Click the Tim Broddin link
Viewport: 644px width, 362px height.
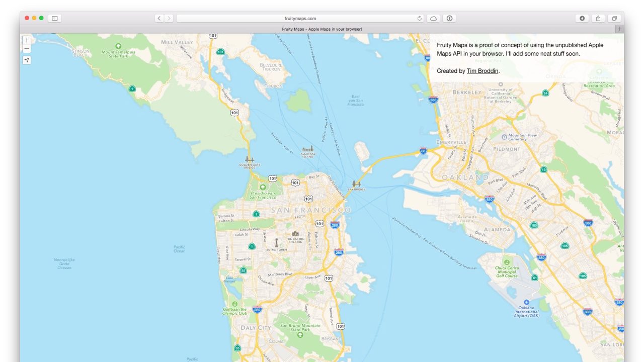pos(482,71)
